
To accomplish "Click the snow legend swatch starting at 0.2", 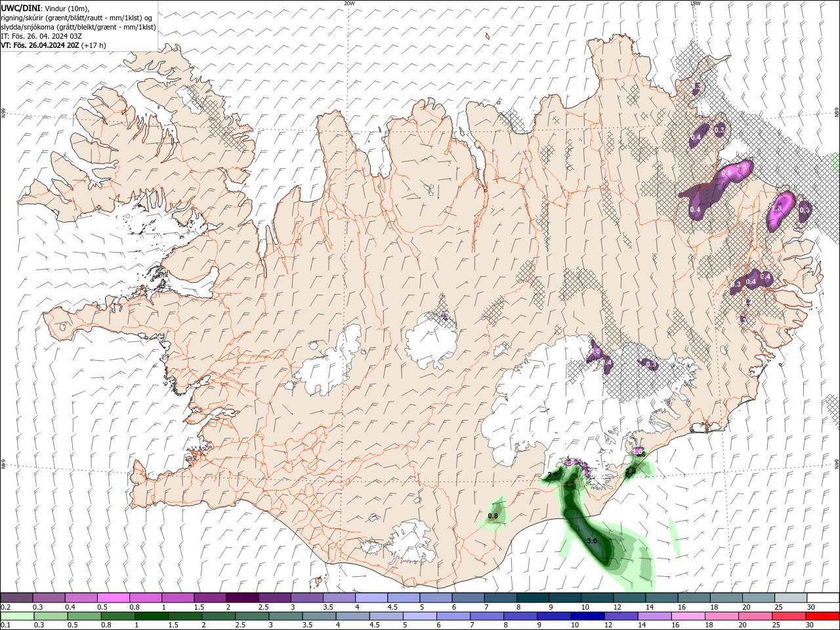I will pyautogui.click(x=16, y=597).
